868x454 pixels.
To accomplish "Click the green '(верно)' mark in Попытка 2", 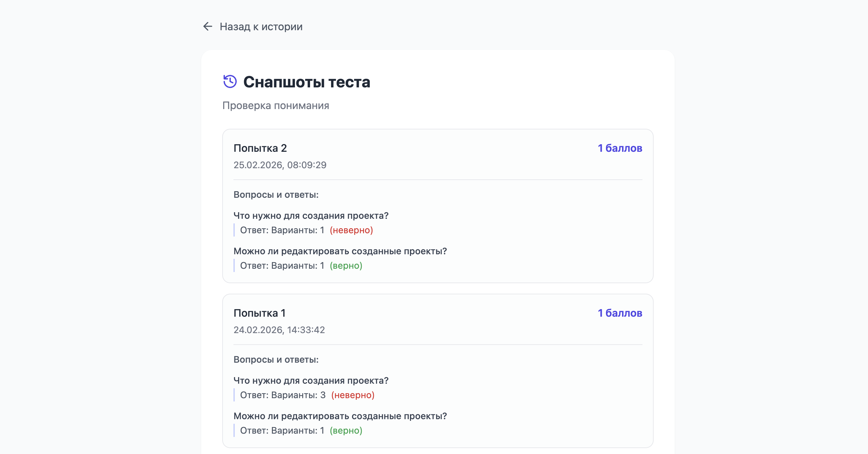I will [346, 266].
